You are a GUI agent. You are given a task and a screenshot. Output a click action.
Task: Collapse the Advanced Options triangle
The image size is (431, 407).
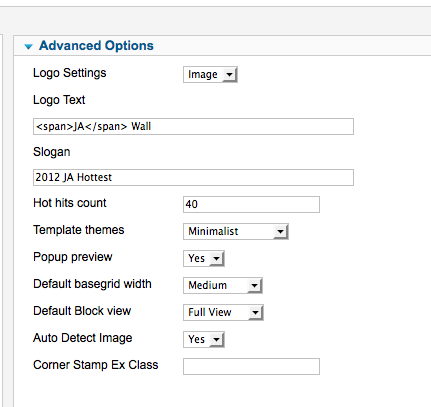pyautogui.click(x=29, y=47)
